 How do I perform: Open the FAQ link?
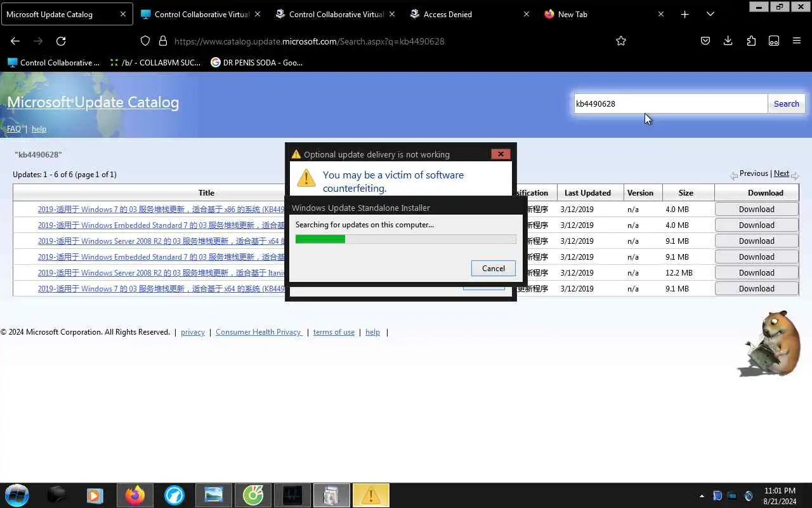point(14,128)
